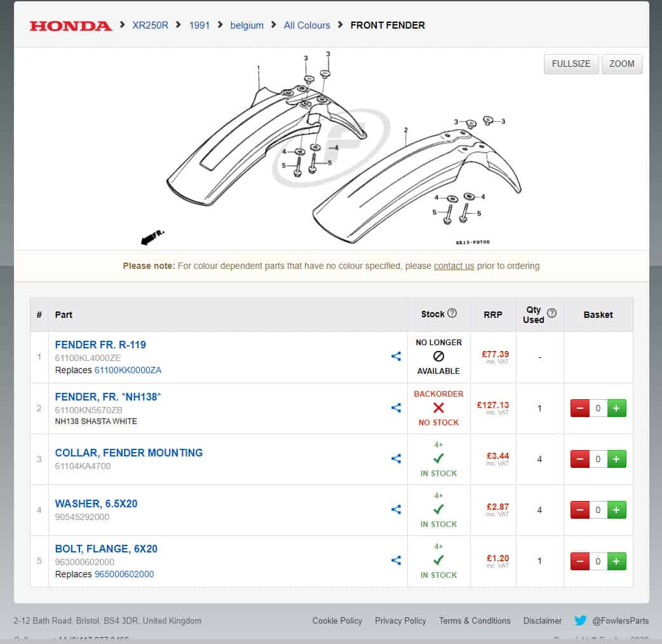Decrease basket quantity for WASHER, 6.5X20
The height and width of the screenshot is (644, 662).
pos(579,510)
